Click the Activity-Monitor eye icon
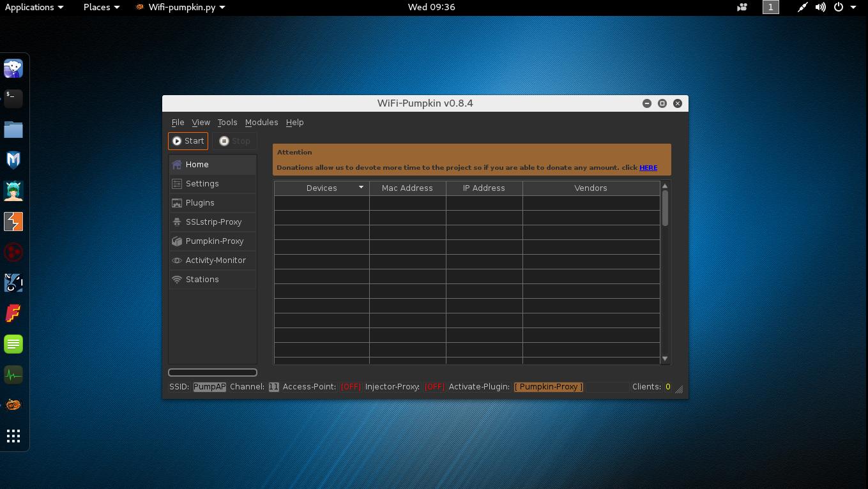 (177, 260)
